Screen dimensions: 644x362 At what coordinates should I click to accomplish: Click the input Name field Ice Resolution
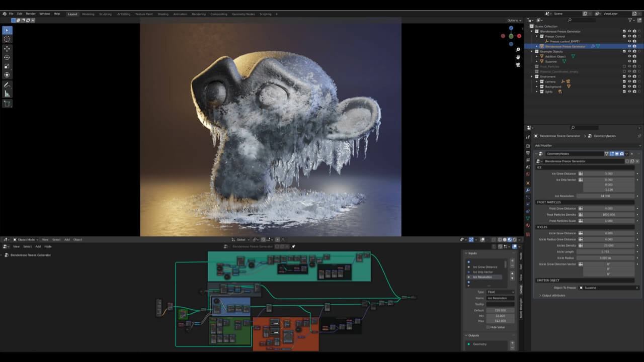point(501,298)
